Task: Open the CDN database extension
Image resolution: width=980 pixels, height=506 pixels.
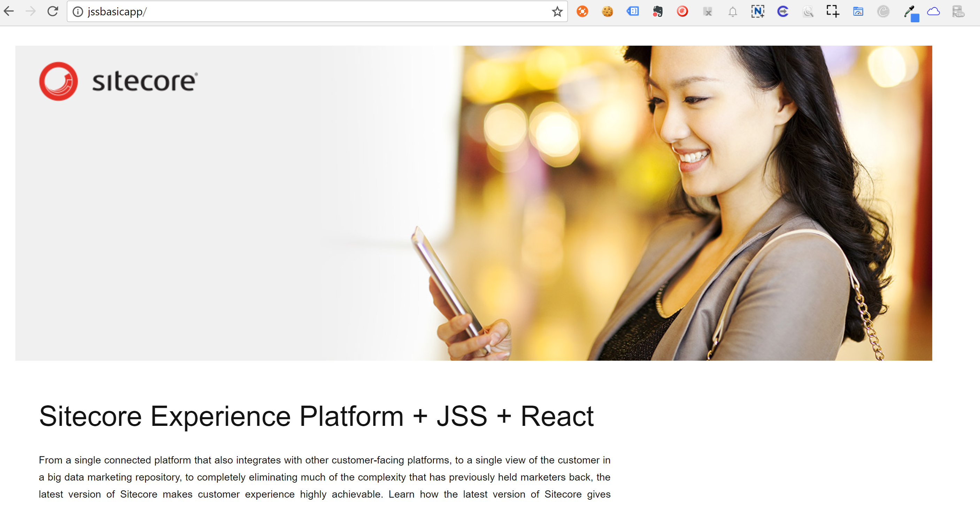Action: 958,12
